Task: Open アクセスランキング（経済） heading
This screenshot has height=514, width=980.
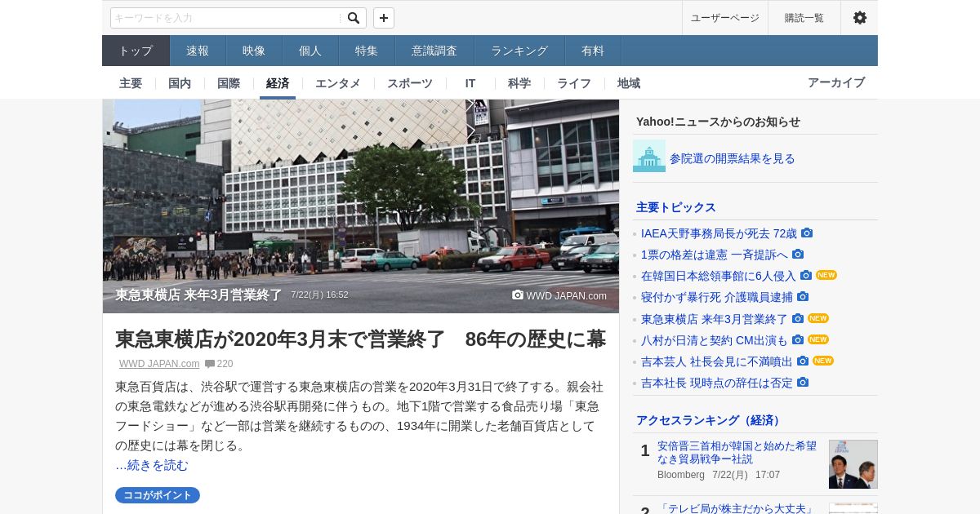Action: pos(710,420)
